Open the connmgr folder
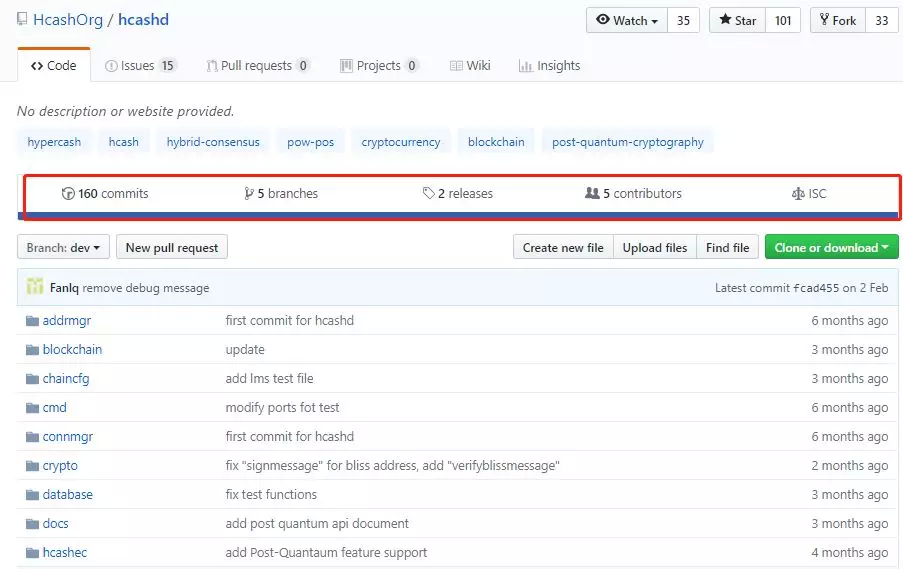 coord(68,437)
